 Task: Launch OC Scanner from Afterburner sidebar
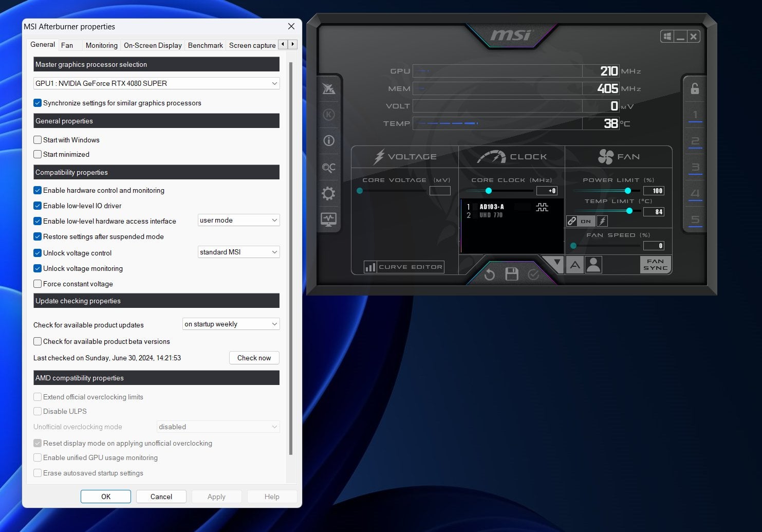[328, 168]
